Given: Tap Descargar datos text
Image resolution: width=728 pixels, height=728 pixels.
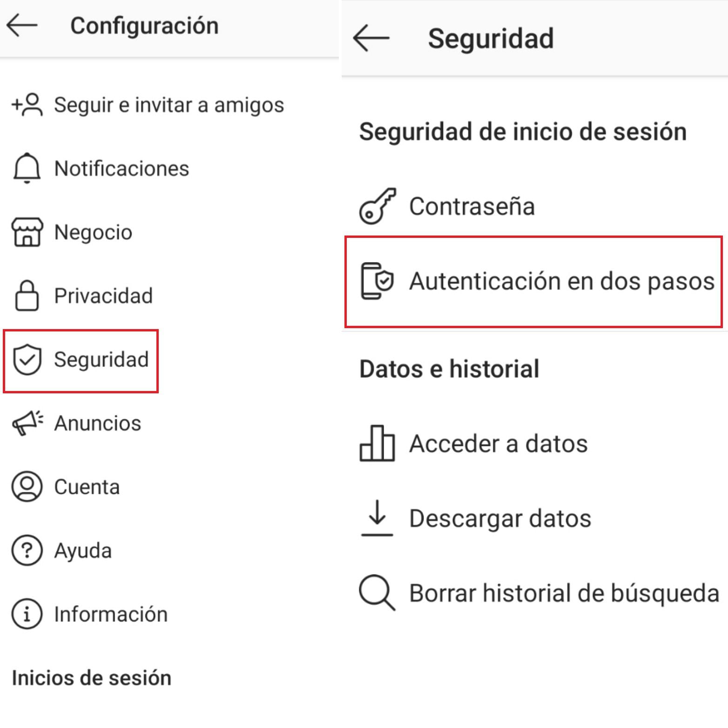Looking at the screenshot, I should coord(500,518).
